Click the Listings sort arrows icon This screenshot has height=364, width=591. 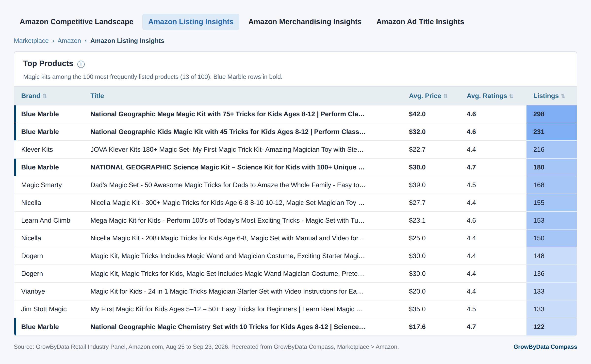[563, 96]
